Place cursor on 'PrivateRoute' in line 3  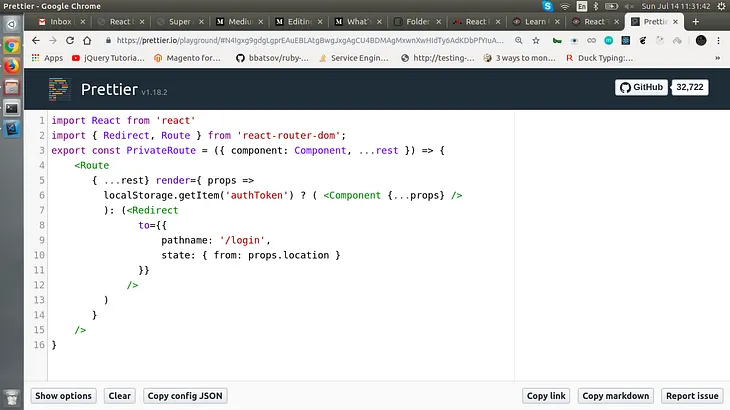161,150
